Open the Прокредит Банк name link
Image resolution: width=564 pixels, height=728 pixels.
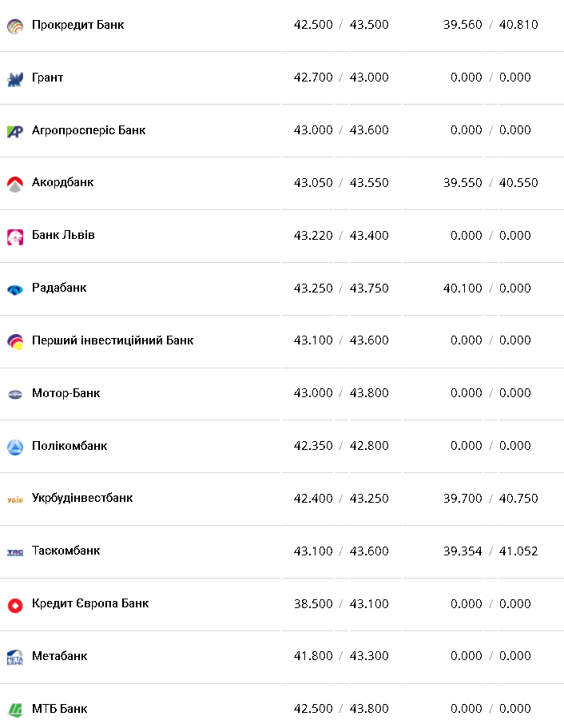click(77, 25)
